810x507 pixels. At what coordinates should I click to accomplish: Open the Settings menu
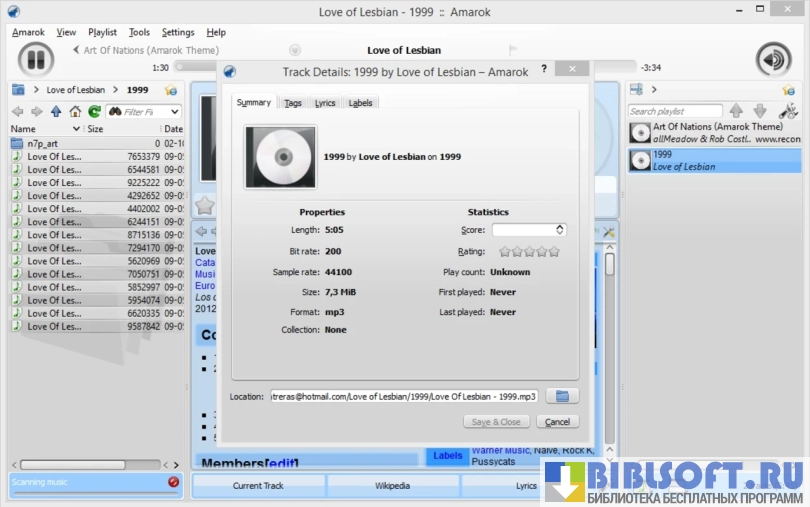pos(178,32)
